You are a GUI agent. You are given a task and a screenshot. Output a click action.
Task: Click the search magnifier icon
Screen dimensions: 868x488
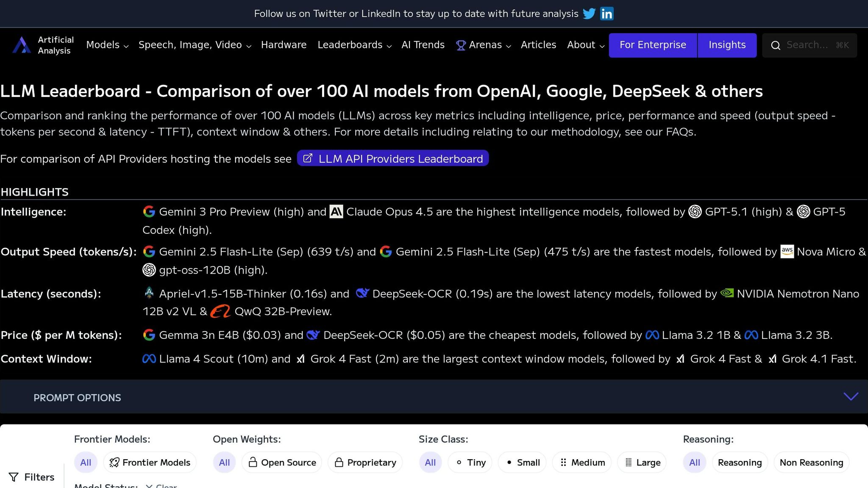point(776,45)
